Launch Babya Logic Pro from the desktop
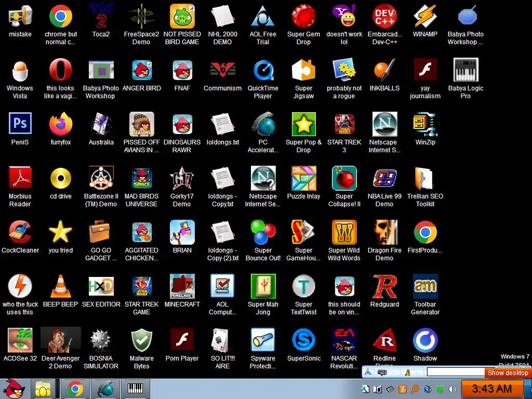This screenshot has width=532, height=399. point(466,70)
